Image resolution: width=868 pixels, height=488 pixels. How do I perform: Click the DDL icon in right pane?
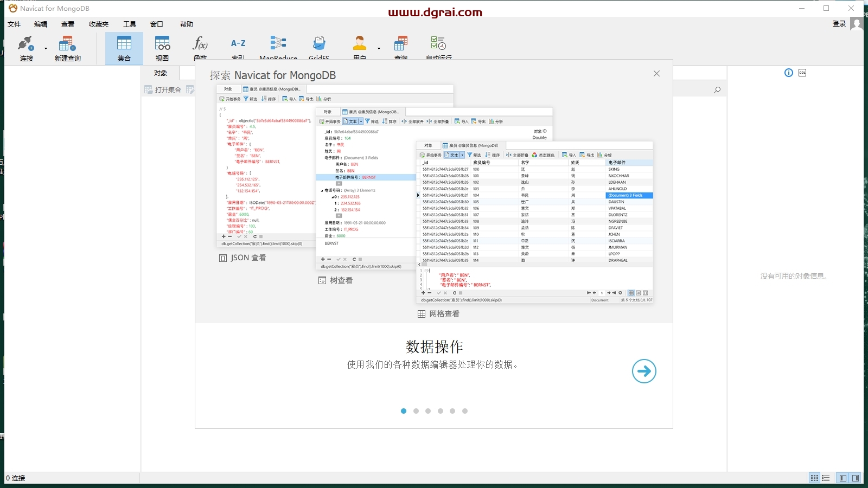click(x=802, y=73)
